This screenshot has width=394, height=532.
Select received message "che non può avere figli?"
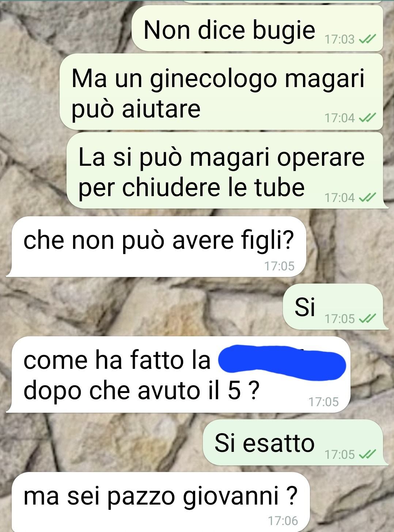click(156, 247)
